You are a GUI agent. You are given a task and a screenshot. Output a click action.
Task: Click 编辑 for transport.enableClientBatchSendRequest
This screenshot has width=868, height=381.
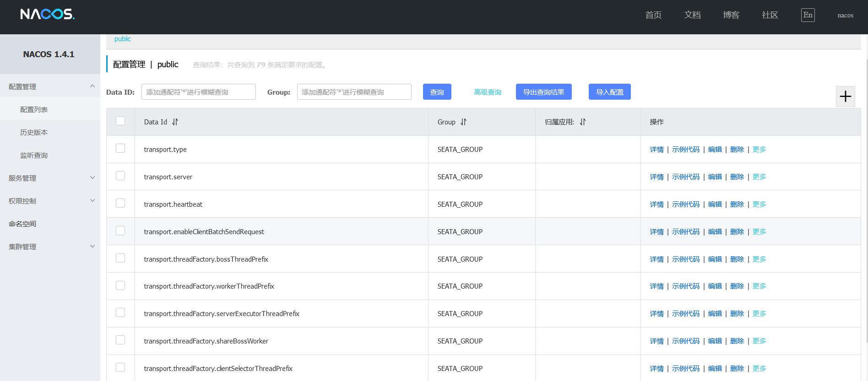(715, 232)
